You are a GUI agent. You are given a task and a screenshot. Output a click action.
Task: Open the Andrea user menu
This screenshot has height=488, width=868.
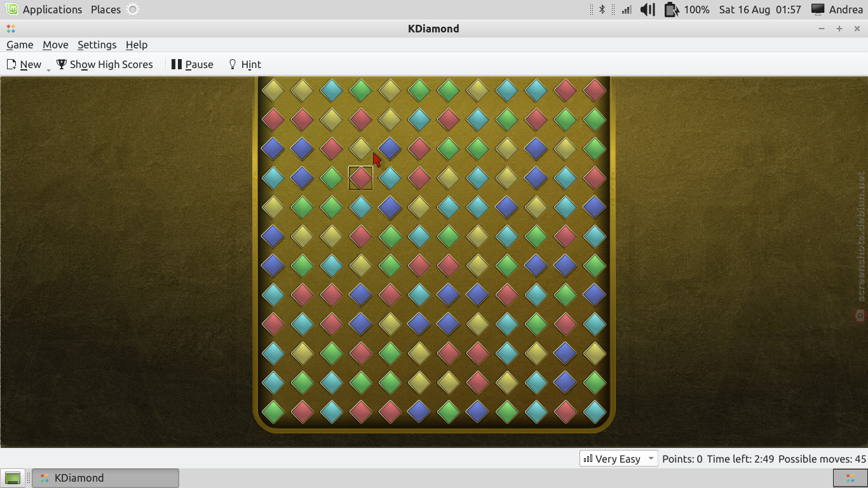pos(837,10)
